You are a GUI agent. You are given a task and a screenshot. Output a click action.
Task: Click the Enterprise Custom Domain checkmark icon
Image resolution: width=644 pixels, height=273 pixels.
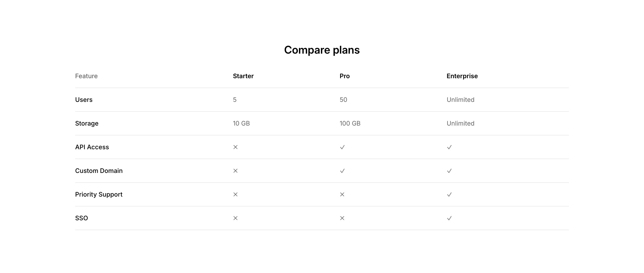point(449,171)
